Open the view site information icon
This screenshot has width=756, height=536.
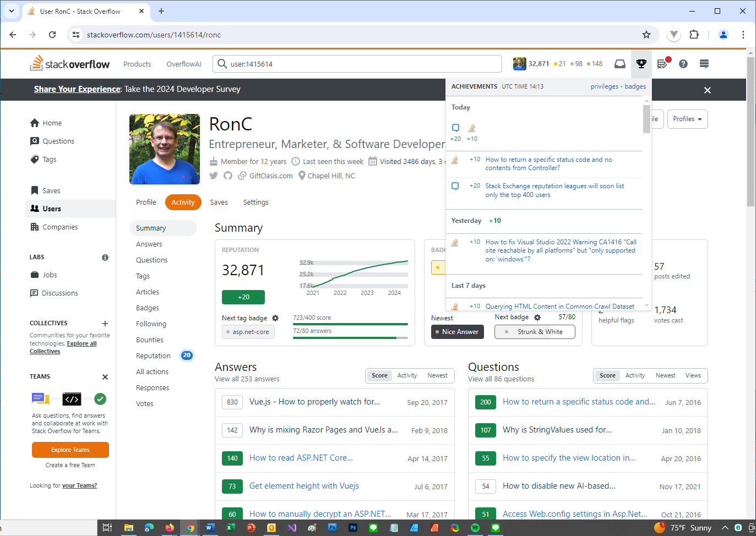click(x=77, y=35)
